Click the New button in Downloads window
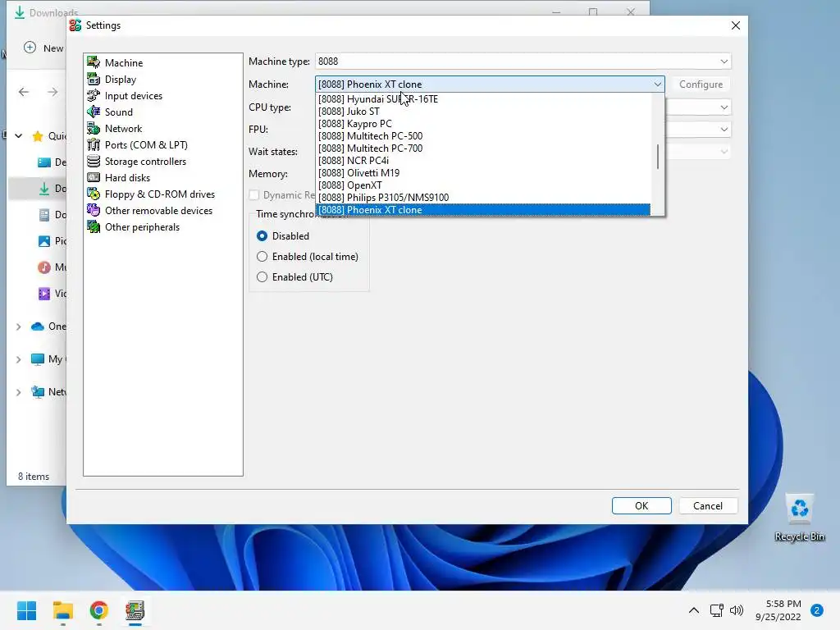Viewport: 840px width, 630px height. pyautogui.click(x=44, y=48)
